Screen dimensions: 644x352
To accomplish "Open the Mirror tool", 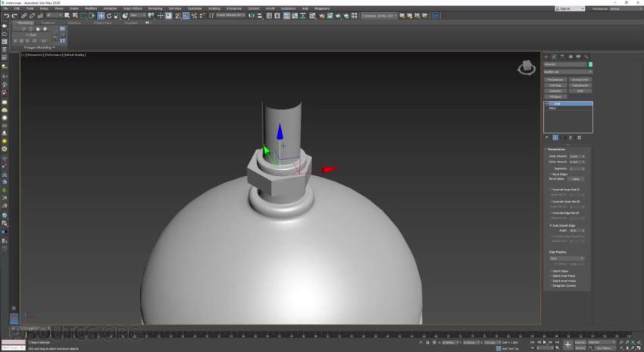I will (x=252, y=16).
